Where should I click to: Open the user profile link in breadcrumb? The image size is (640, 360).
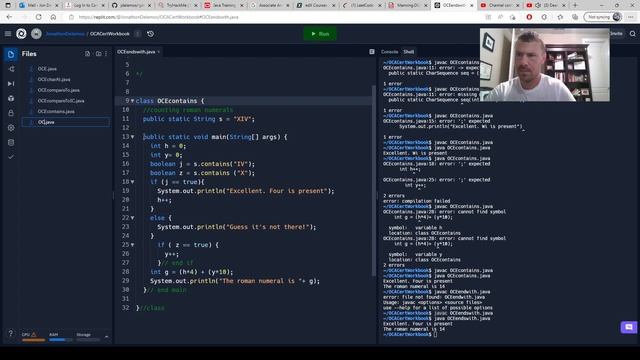click(65, 34)
